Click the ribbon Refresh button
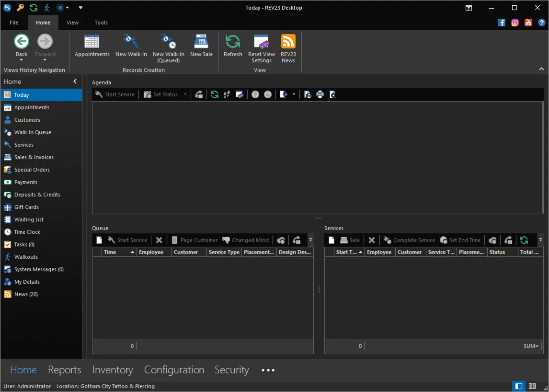 tap(233, 46)
